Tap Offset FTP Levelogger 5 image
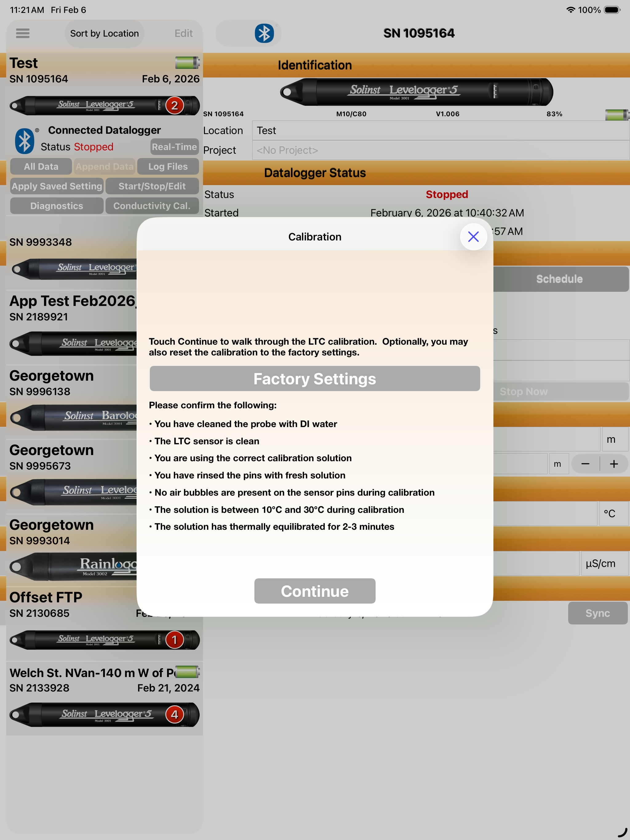This screenshot has width=630, height=840. tap(105, 640)
